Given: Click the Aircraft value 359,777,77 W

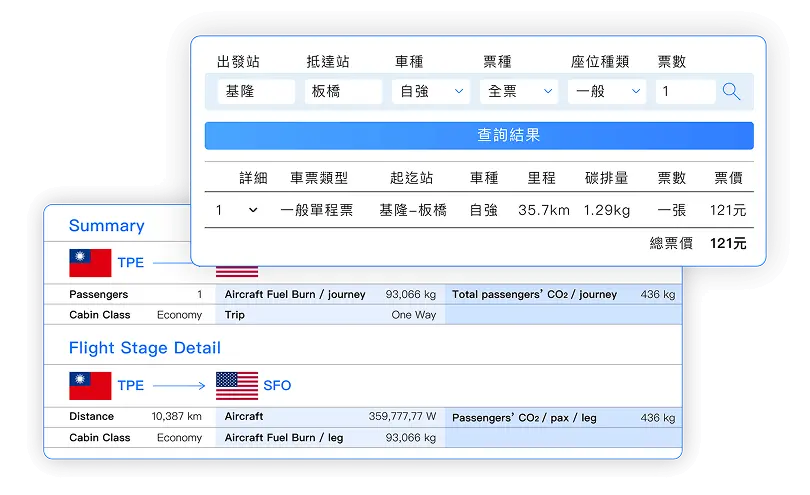Looking at the screenshot, I should [402, 416].
